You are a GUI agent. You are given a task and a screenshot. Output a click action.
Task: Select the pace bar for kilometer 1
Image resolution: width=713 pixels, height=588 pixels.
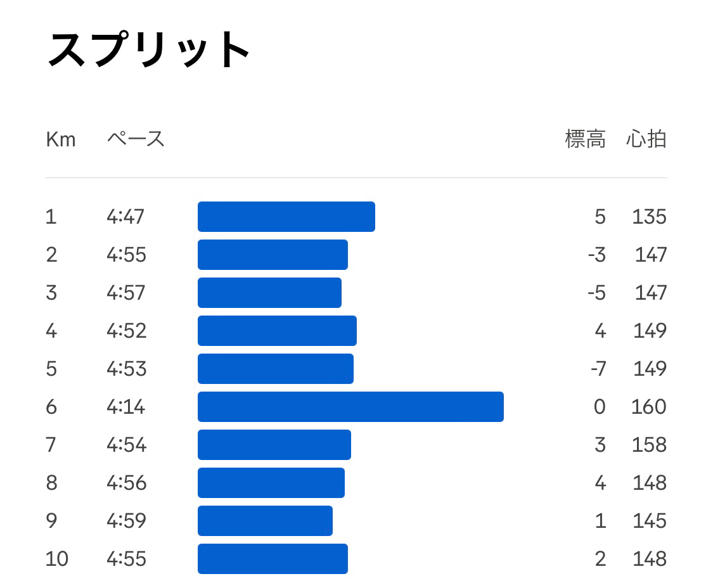pyautogui.click(x=286, y=217)
